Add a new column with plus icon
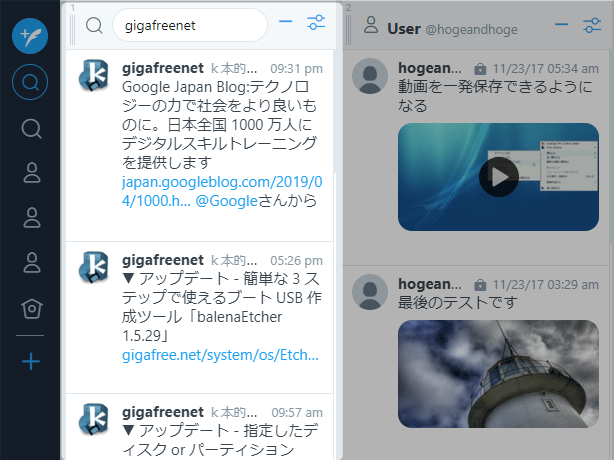The image size is (614, 460). pyautogui.click(x=31, y=361)
